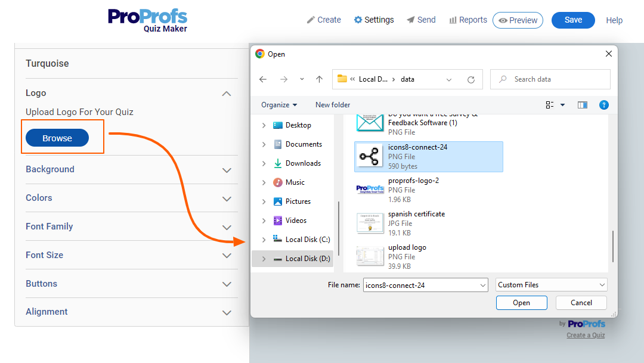Screen dimensions: 644x363
Task: Click the Browse button to upload logo
Action: click(57, 138)
